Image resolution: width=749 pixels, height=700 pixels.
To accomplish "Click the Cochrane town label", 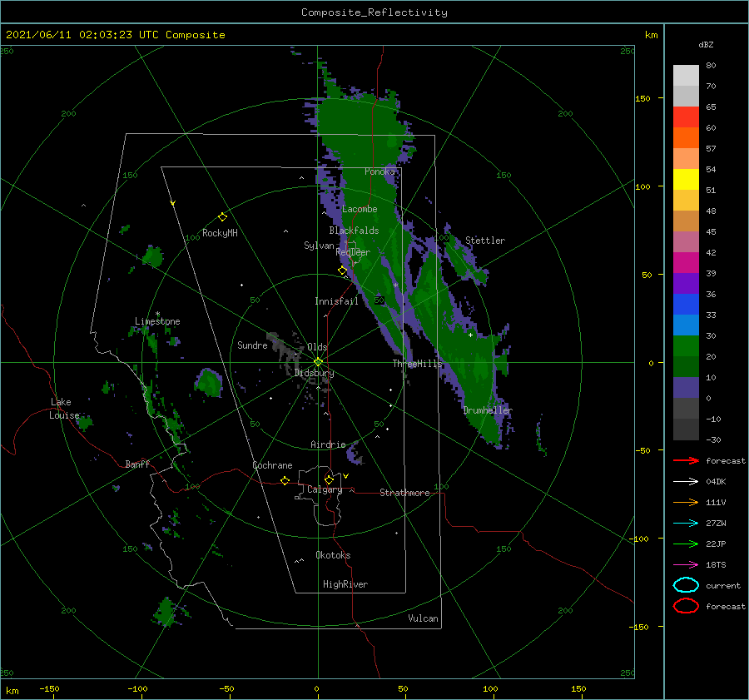I will point(272,465).
